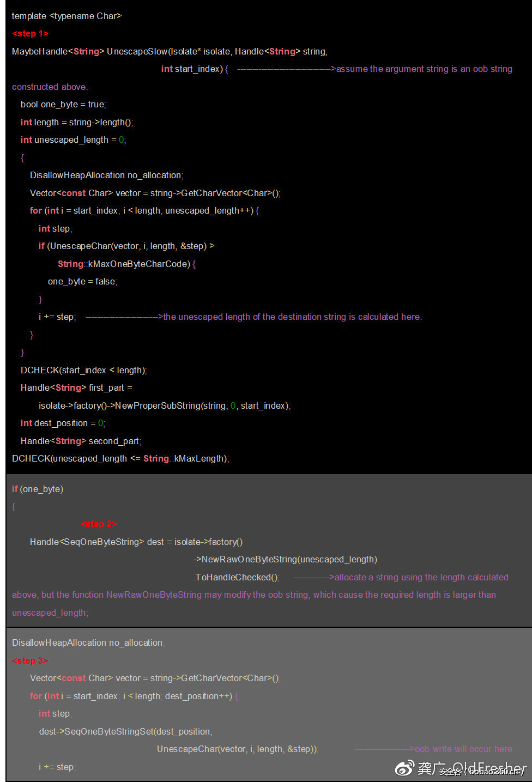
Task: Click "DisallowHeapAllocation no_allocation;" in black section
Action: click(106, 175)
